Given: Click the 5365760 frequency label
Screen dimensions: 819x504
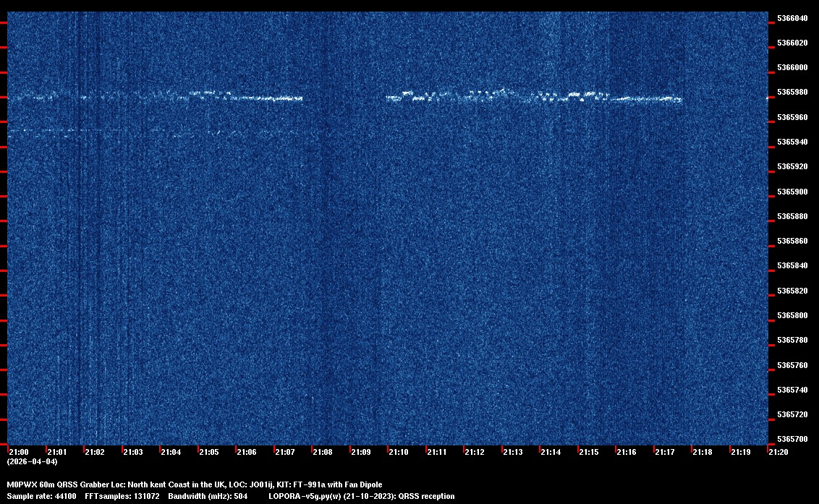Looking at the screenshot, I should (792, 365).
